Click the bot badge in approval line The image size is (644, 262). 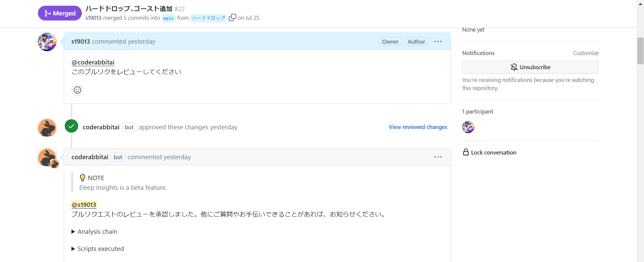(129, 127)
